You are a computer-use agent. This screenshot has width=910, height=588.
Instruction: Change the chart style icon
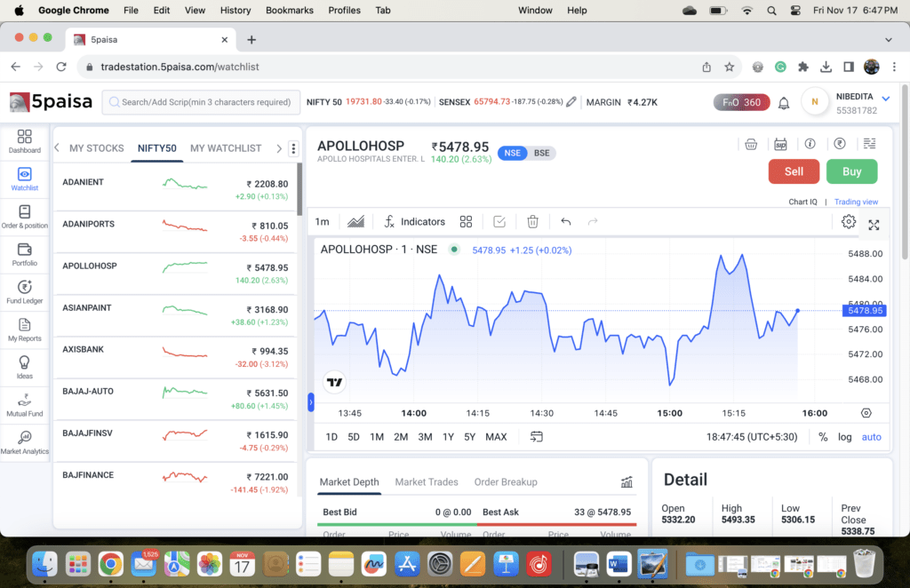355,221
